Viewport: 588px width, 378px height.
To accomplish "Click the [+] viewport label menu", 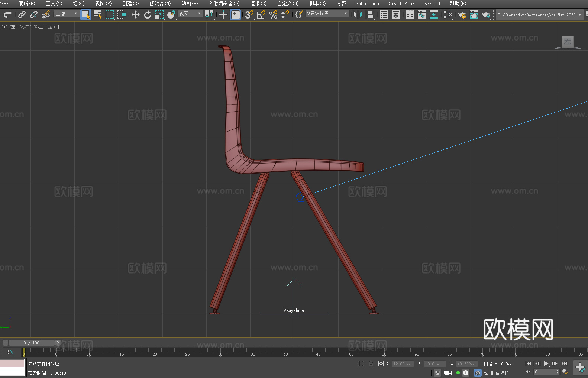I will coord(4,27).
